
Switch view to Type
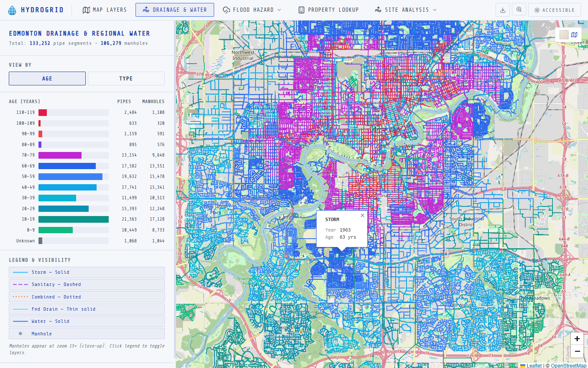(x=126, y=78)
